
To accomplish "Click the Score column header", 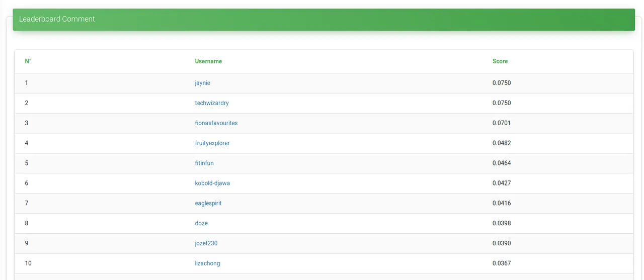I will pos(500,61).
